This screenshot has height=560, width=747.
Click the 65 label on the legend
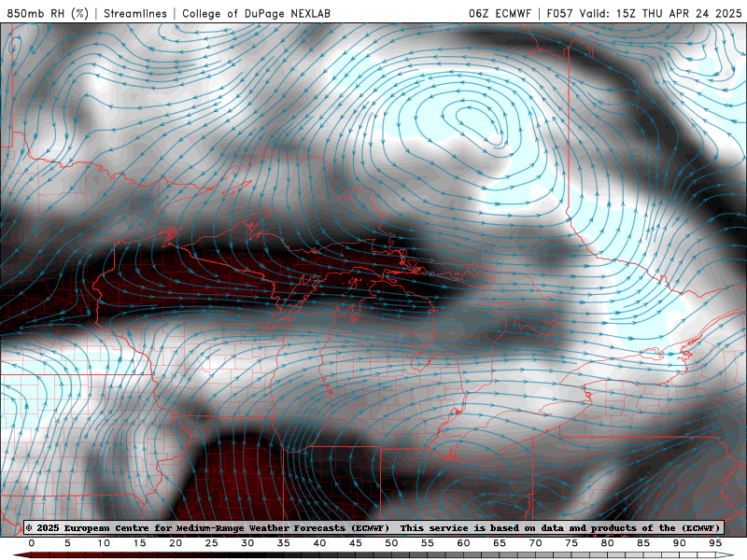[500, 543]
